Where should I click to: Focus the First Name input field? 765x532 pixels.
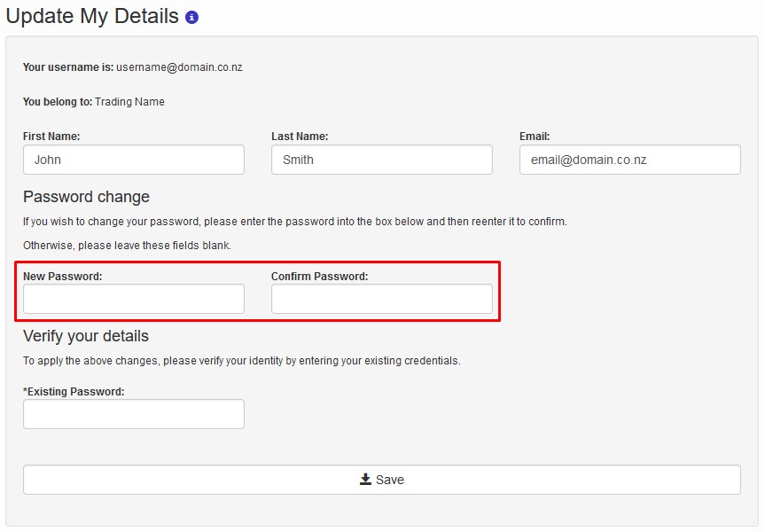(134, 160)
